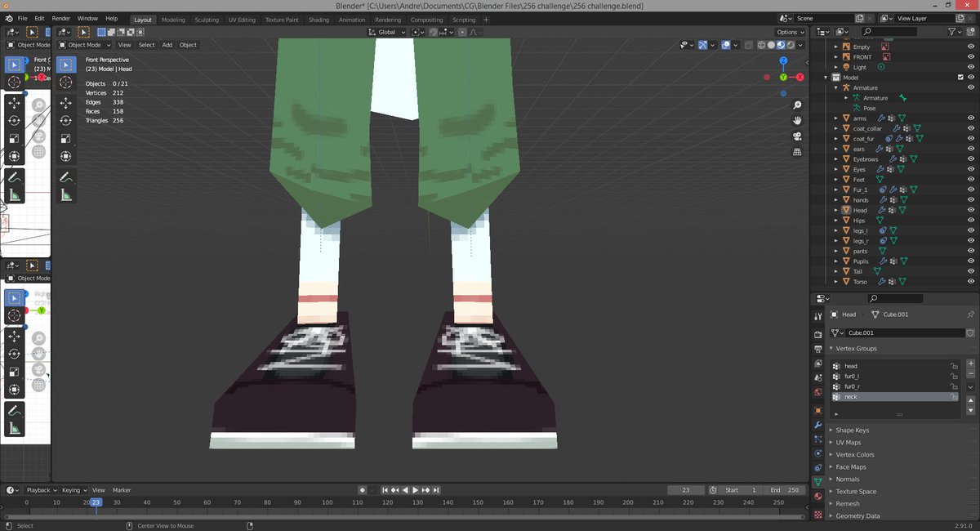Switch to the UV Editing workspace tab
Screen dimensions: 980x531
[242, 20]
